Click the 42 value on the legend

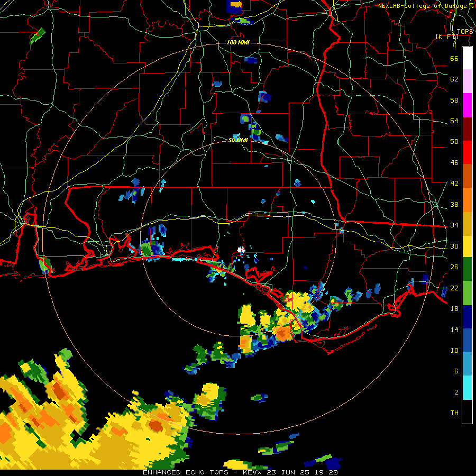(x=454, y=184)
